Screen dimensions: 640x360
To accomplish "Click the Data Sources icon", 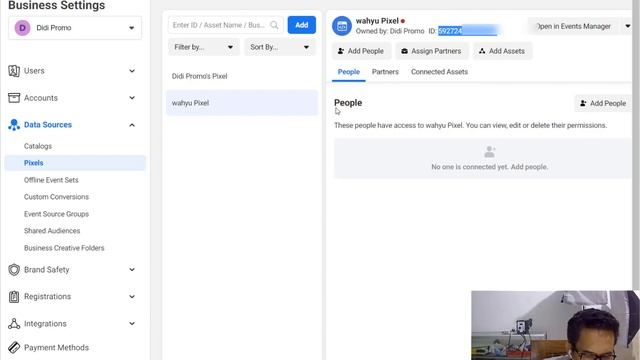I will (x=14, y=125).
